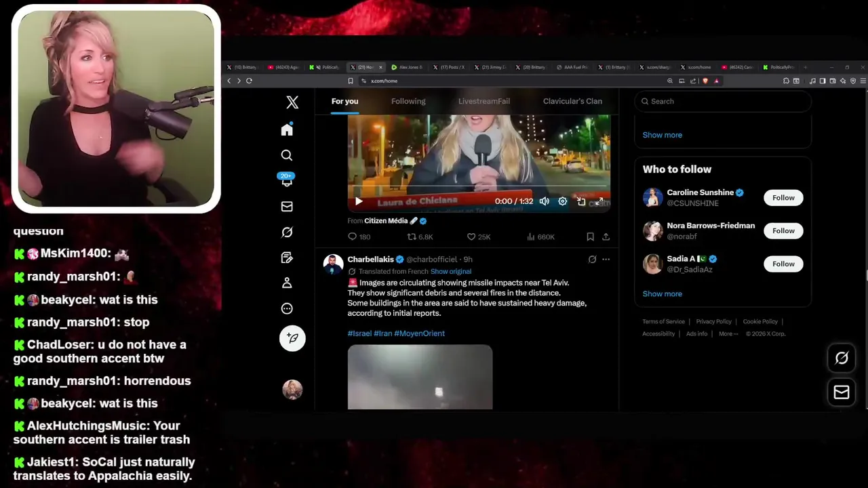This screenshot has width=868, height=488.
Task: Open Profile icon in sidebar
Action: coord(287,283)
